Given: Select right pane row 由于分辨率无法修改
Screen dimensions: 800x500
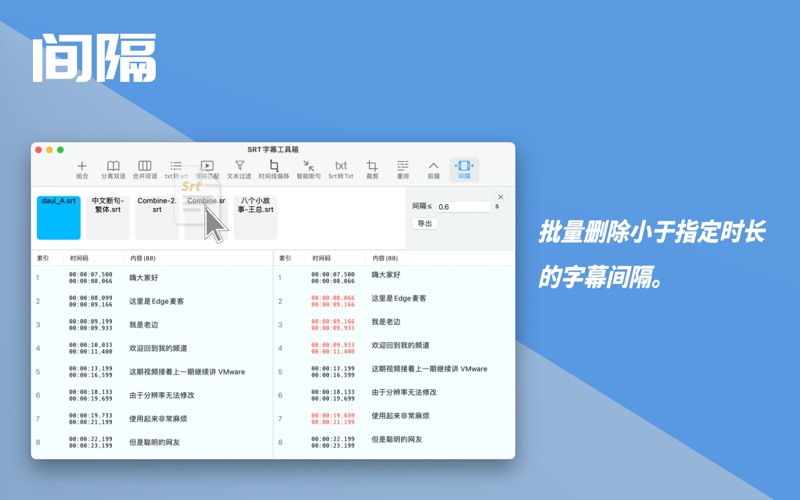Looking at the screenshot, I should pyautogui.click(x=394, y=395).
